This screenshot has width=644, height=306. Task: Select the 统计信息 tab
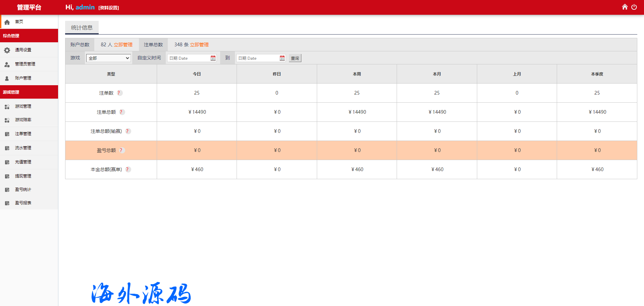(x=82, y=28)
